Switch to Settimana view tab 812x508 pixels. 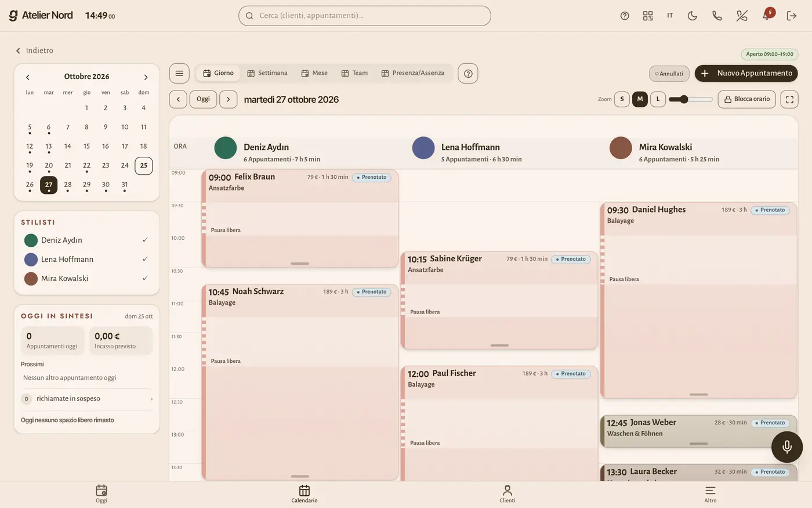pyautogui.click(x=267, y=73)
